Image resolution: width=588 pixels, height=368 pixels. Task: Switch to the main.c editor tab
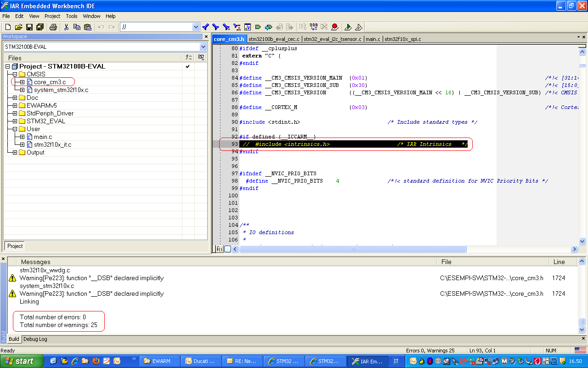(373, 39)
